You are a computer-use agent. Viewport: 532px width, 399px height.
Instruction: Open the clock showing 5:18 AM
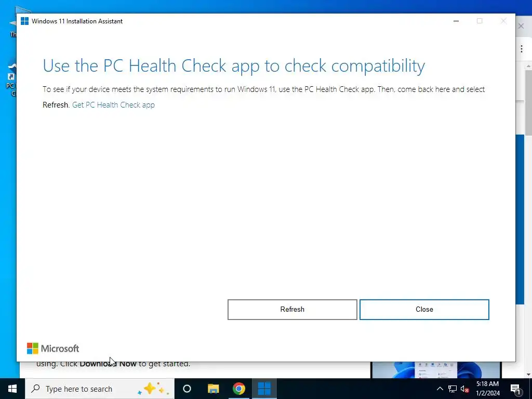coord(487,389)
